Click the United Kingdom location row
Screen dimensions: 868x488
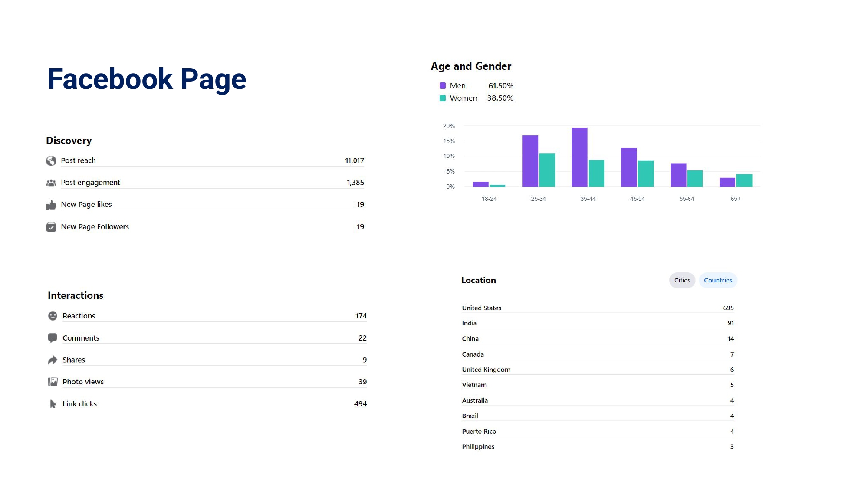(x=598, y=370)
